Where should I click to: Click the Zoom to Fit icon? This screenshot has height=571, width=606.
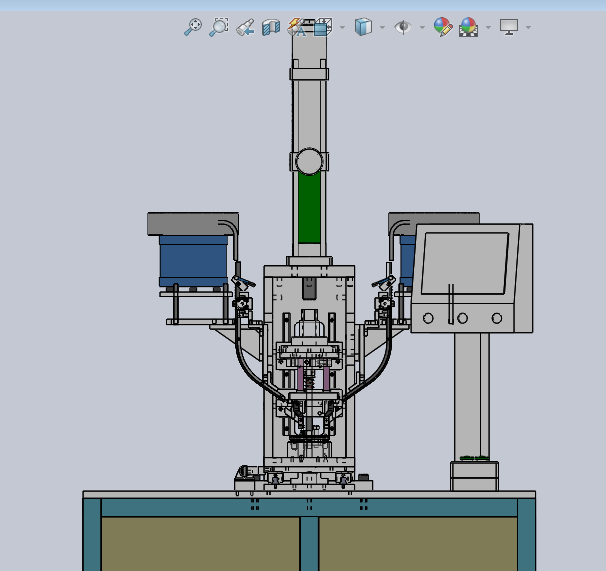(192, 27)
